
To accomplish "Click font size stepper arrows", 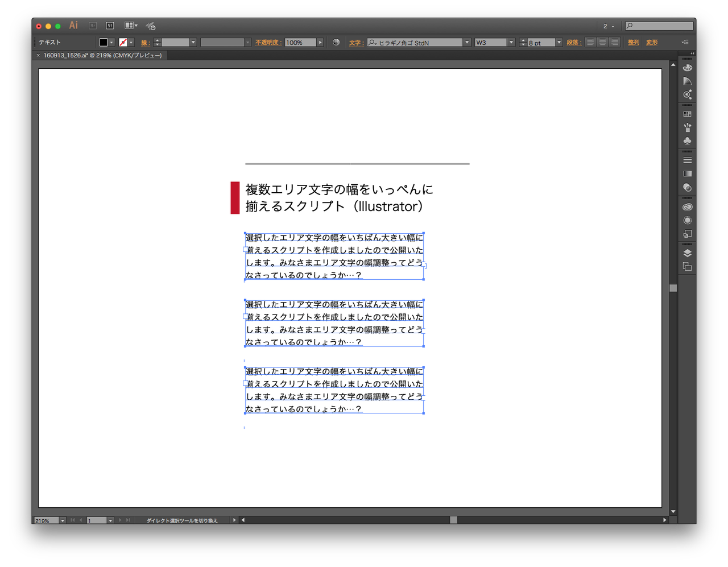I will pyautogui.click(x=523, y=43).
